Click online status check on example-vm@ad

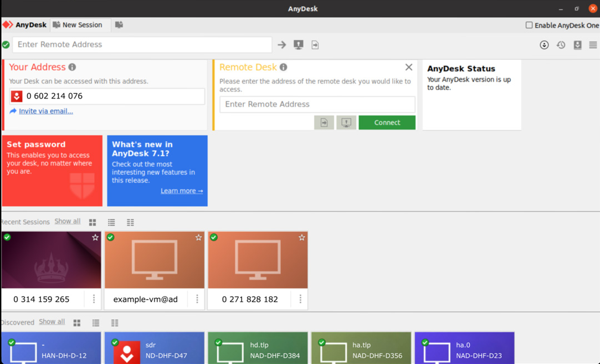[111, 237]
